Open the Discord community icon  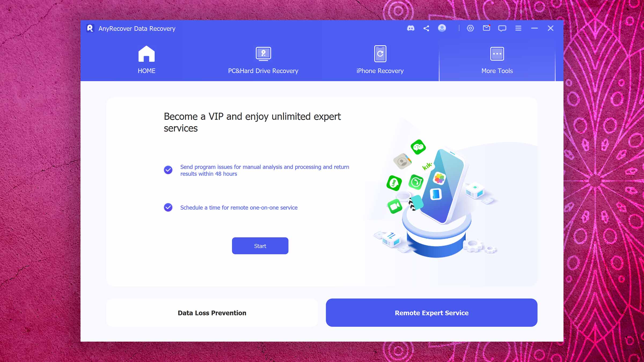[x=411, y=28]
